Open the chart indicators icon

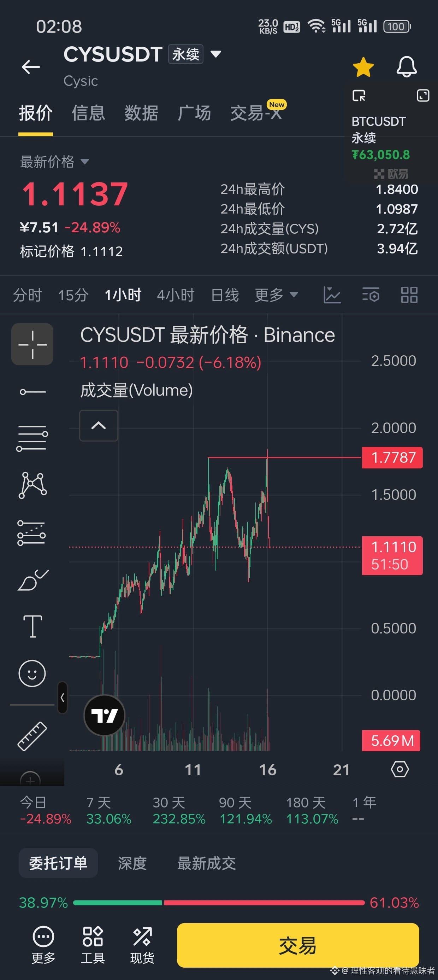[332, 295]
